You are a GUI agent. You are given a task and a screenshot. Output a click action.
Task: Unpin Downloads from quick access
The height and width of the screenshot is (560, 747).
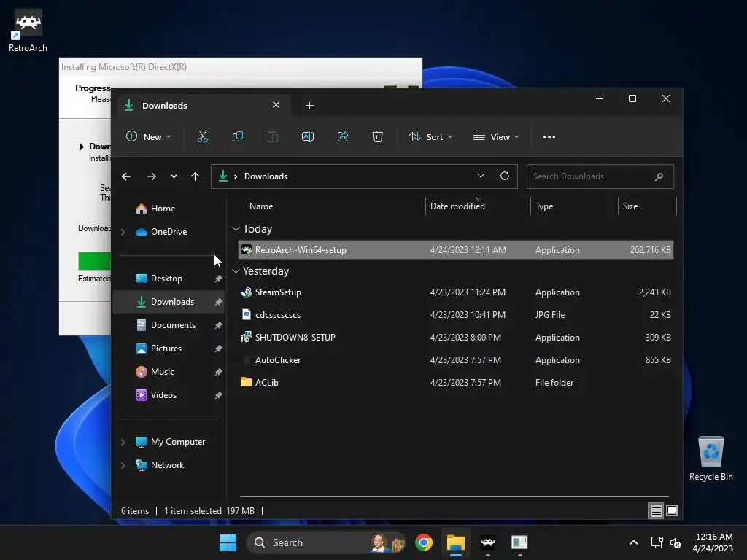tap(218, 302)
